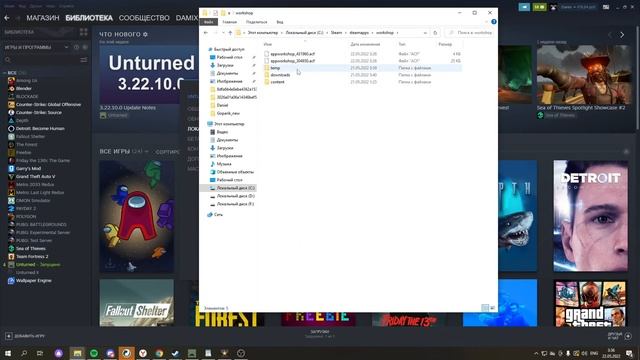Refresh the Explorer workshop folder view

pyautogui.click(x=435, y=33)
